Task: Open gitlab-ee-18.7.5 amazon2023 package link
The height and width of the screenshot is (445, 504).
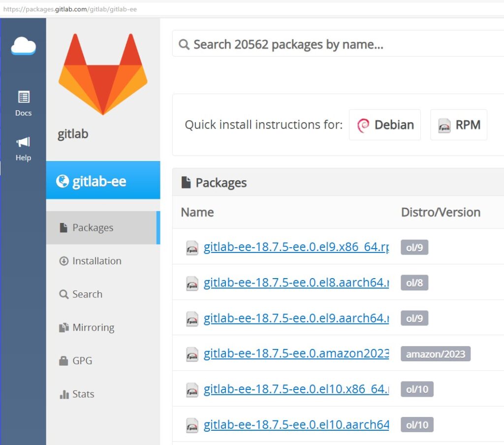Action: click(296, 353)
